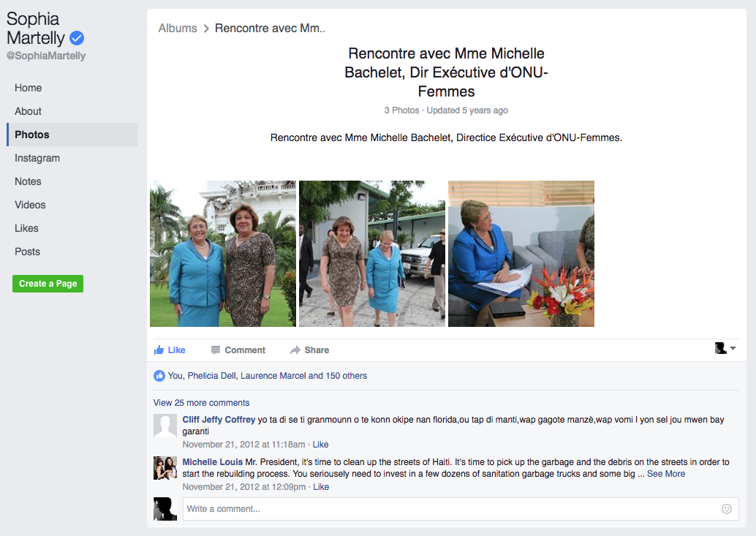Click the emoji smiley icon in comment box
The image size is (756, 536).
click(726, 509)
